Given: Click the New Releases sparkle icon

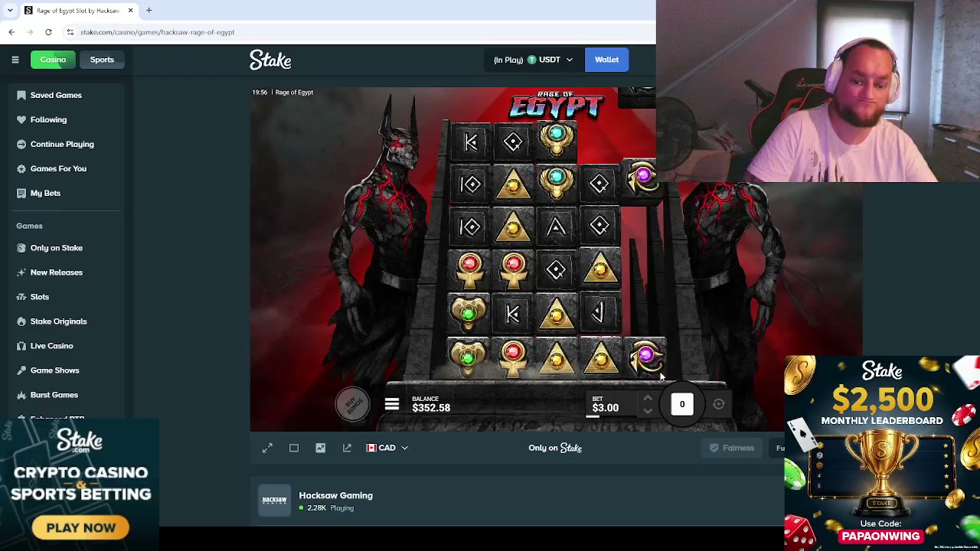Looking at the screenshot, I should 21,272.
